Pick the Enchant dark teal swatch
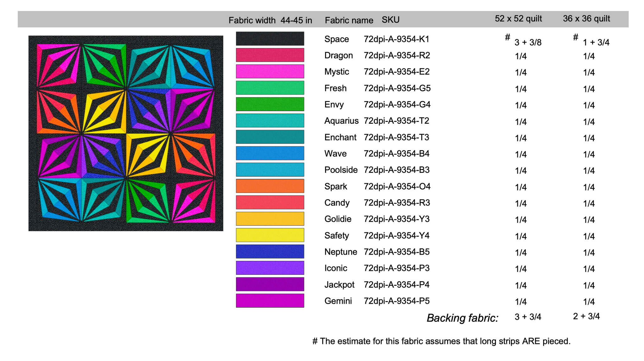 click(270, 137)
